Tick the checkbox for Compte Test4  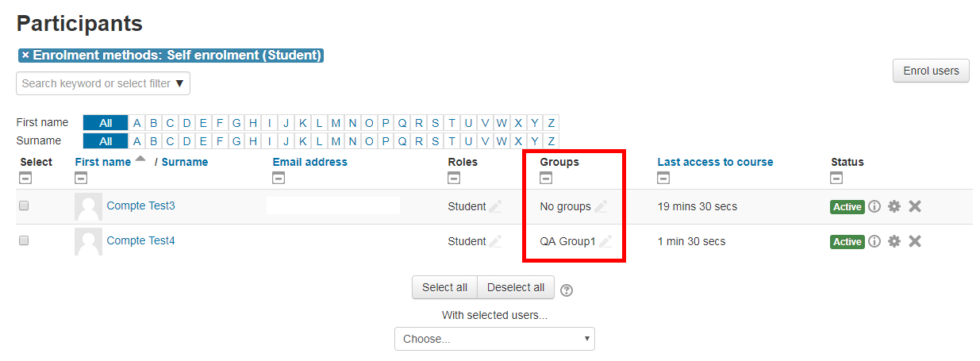tap(24, 240)
